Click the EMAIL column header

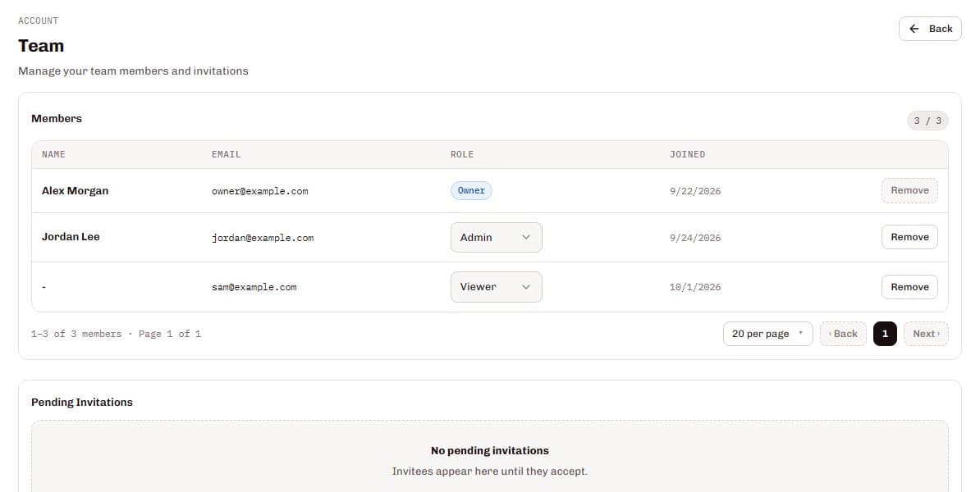227,154
